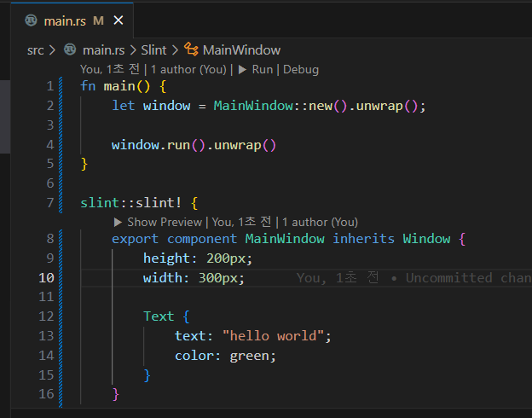This screenshot has width=532, height=418.
Task: Click the Rust icon in the breadcrumb path
Action: click(x=72, y=50)
